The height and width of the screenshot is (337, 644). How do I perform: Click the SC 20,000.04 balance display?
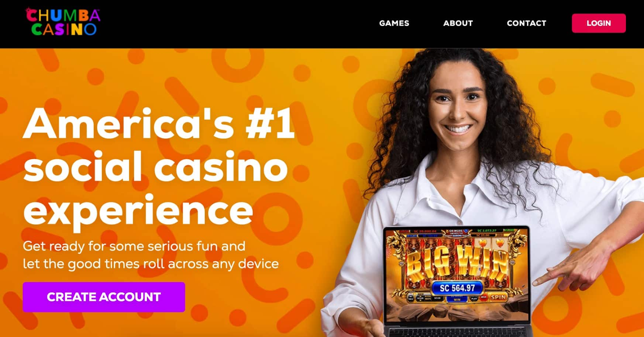[425, 231]
